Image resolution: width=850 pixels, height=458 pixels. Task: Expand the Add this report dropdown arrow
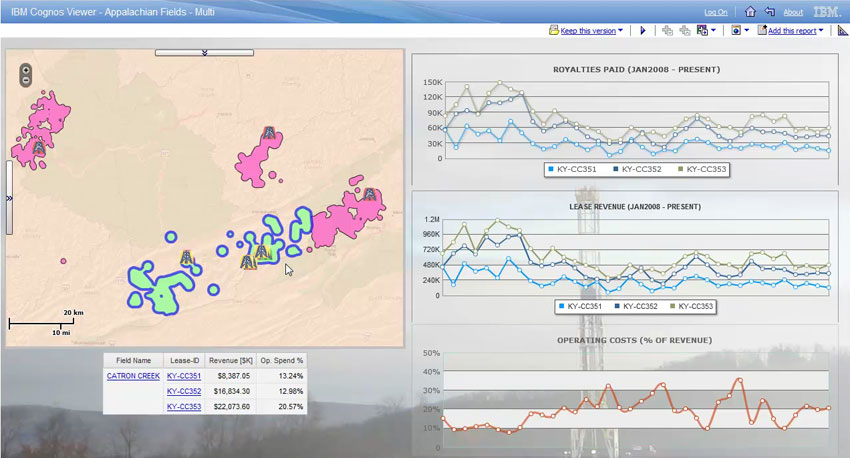(x=821, y=30)
